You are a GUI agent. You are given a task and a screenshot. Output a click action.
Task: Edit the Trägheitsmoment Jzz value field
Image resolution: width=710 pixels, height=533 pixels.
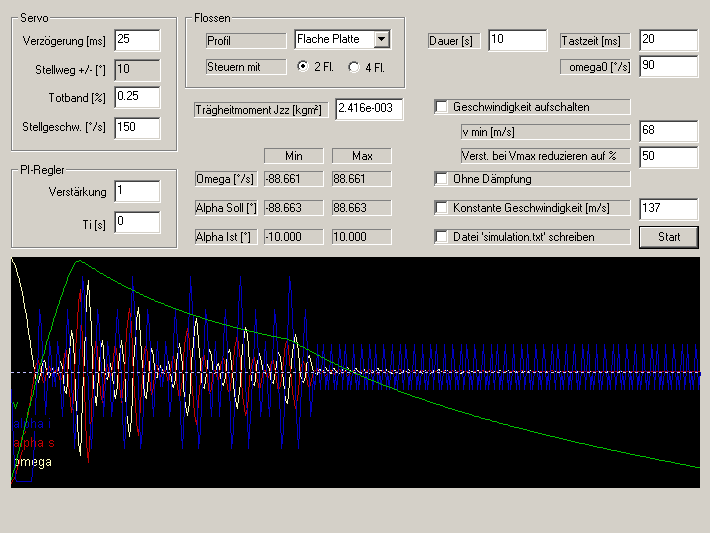(x=369, y=108)
